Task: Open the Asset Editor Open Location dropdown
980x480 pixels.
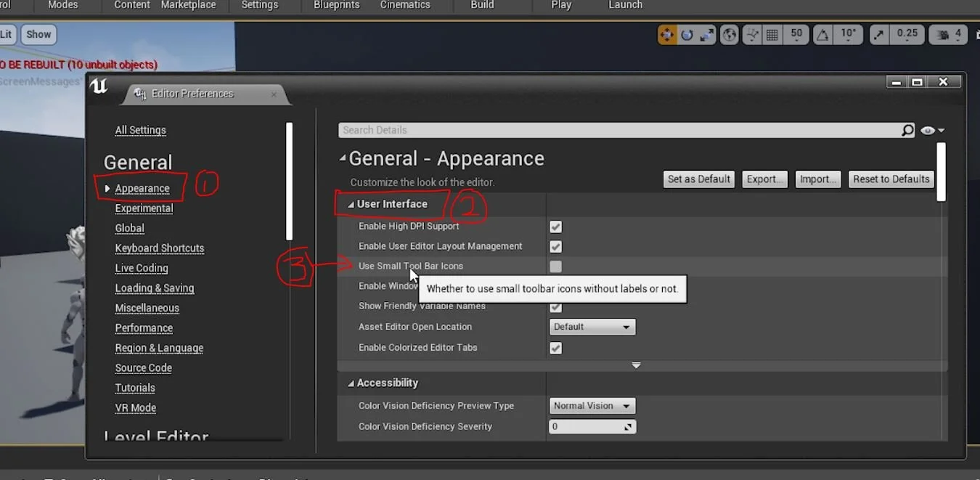Action: click(x=592, y=327)
